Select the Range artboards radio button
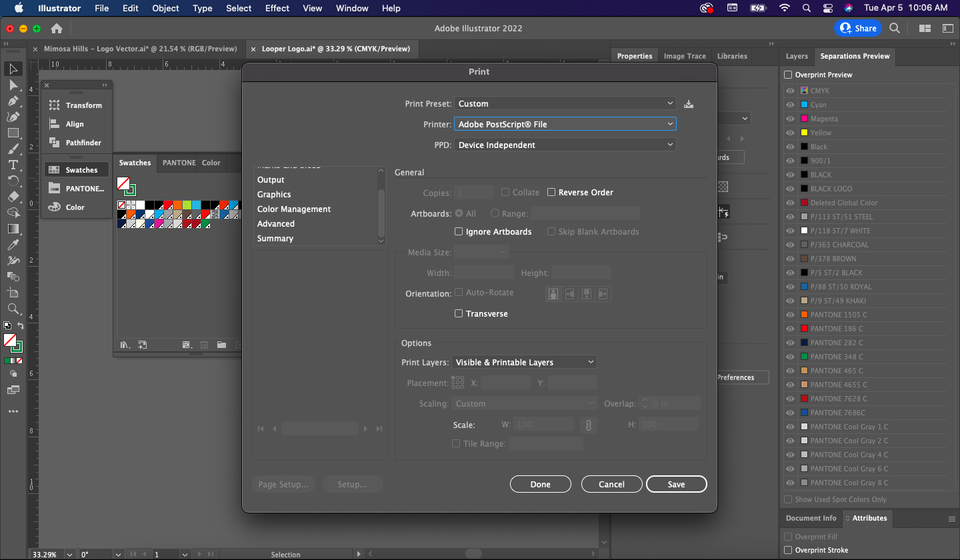960x560 pixels. [495, 213]
